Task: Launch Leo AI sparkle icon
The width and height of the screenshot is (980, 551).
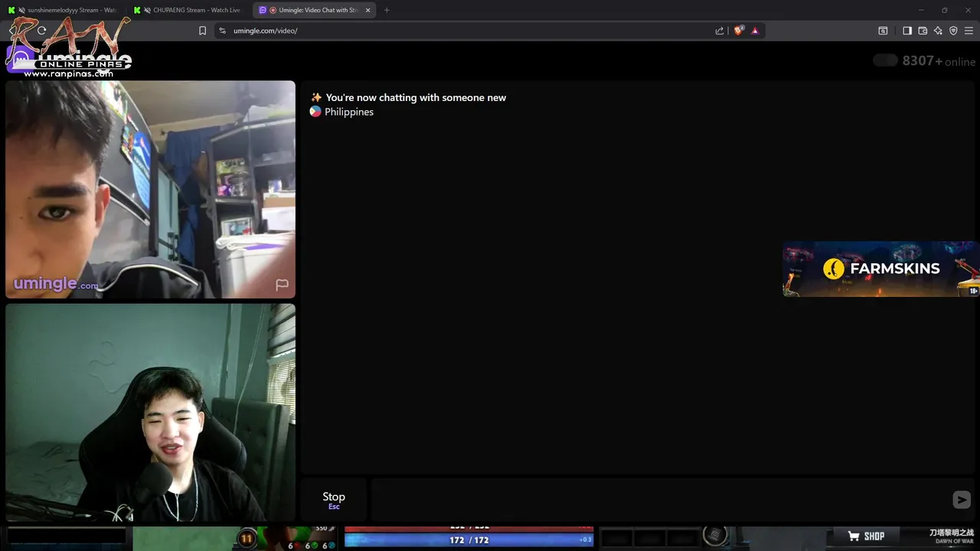Action: [x=938, y=31]
